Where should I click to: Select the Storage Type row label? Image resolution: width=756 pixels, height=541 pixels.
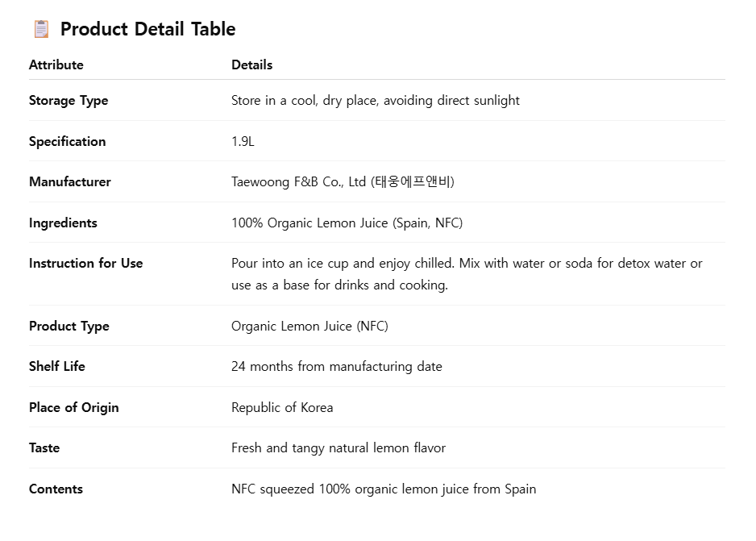(69, 101)
